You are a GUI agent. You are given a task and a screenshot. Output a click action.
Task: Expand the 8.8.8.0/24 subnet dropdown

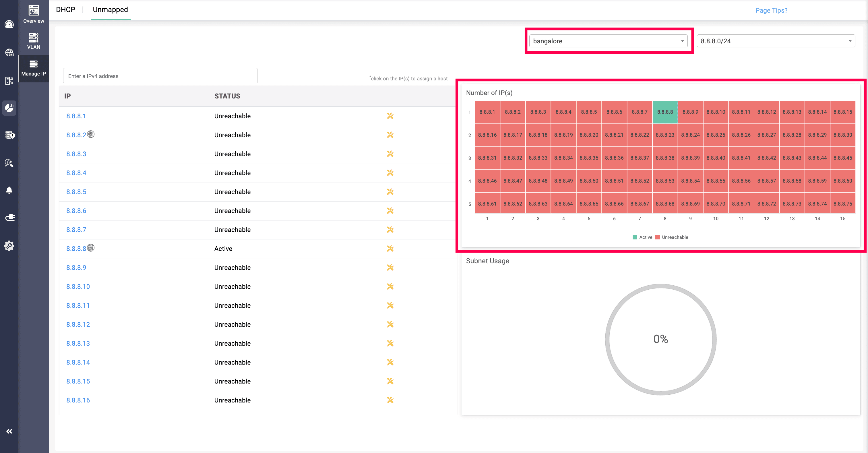click(x=775, y=41)
